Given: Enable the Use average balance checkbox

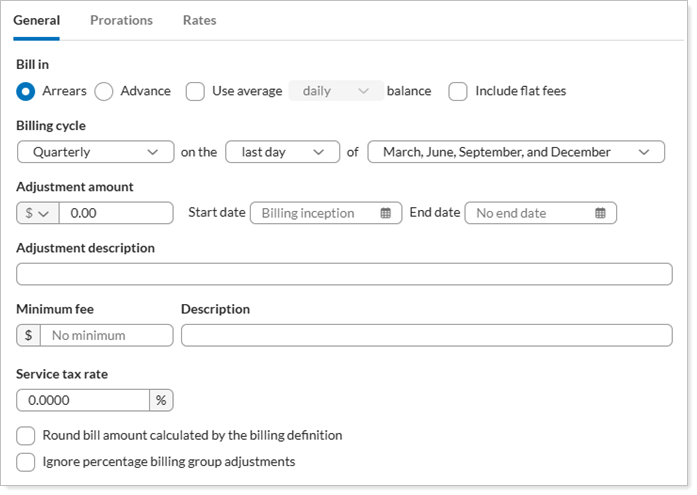Looking at the screenshot, I should (196, 91).
